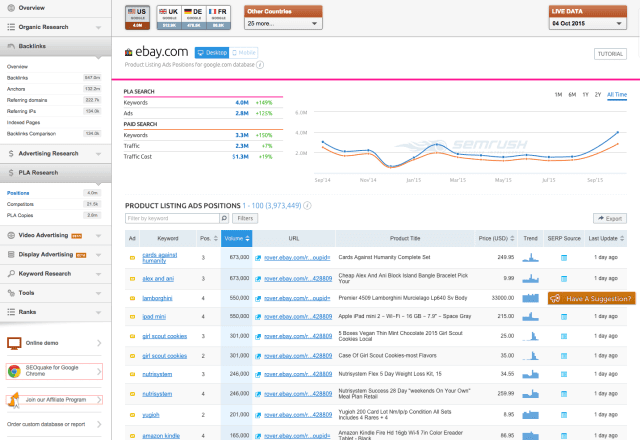Set chart range to 1M
640x440 pixels.
pyautogui.click(x=558, y=95)
